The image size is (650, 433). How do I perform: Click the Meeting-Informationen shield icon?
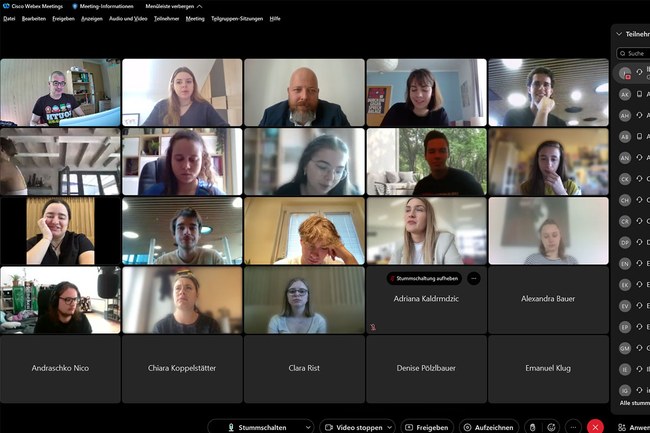coord(76,6)
